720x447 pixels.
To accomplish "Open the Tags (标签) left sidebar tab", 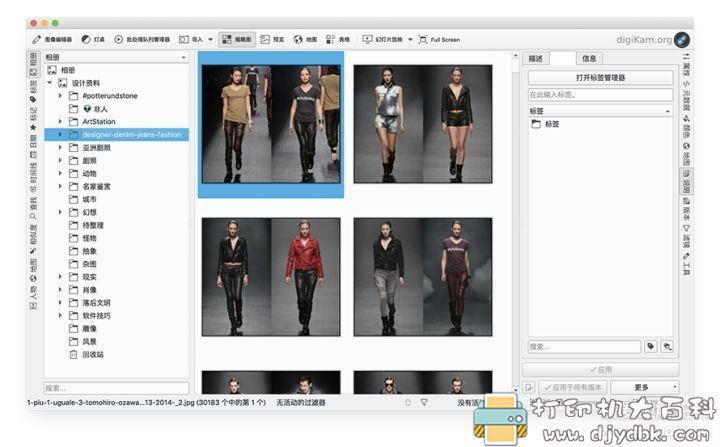I will [34, 91].
